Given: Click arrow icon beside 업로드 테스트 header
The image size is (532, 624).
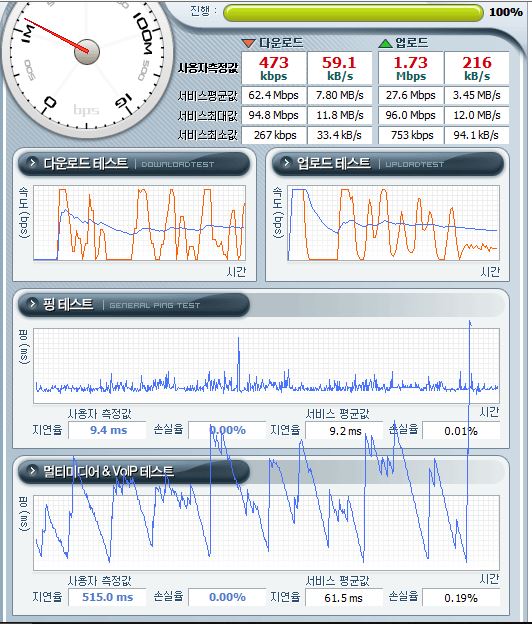Looking at the screenshot, I should tap(286, 162).
